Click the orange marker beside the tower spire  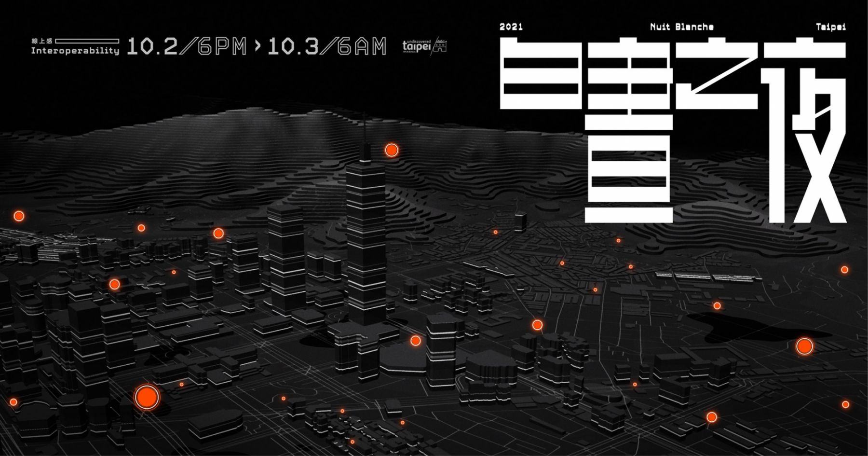click(392, 150)
